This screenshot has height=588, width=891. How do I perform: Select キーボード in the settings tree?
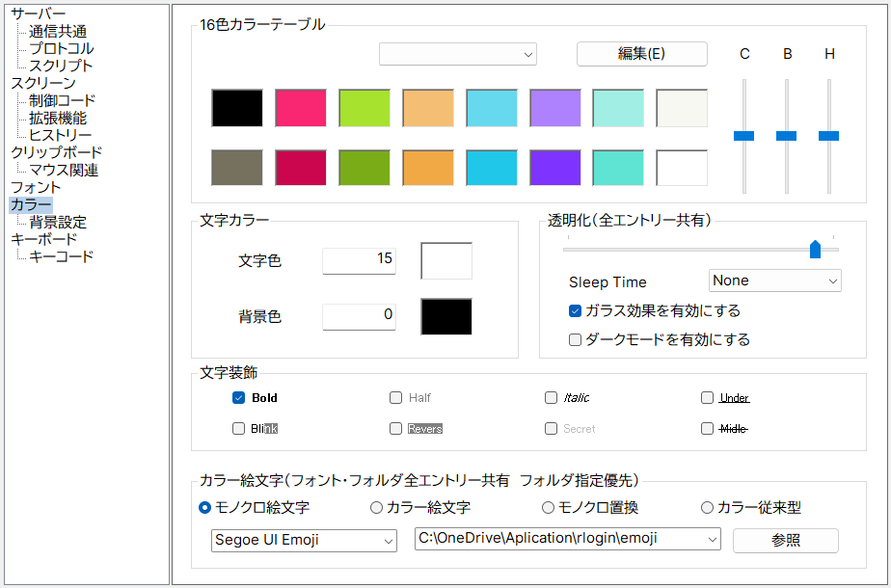[x=44, y=239]
